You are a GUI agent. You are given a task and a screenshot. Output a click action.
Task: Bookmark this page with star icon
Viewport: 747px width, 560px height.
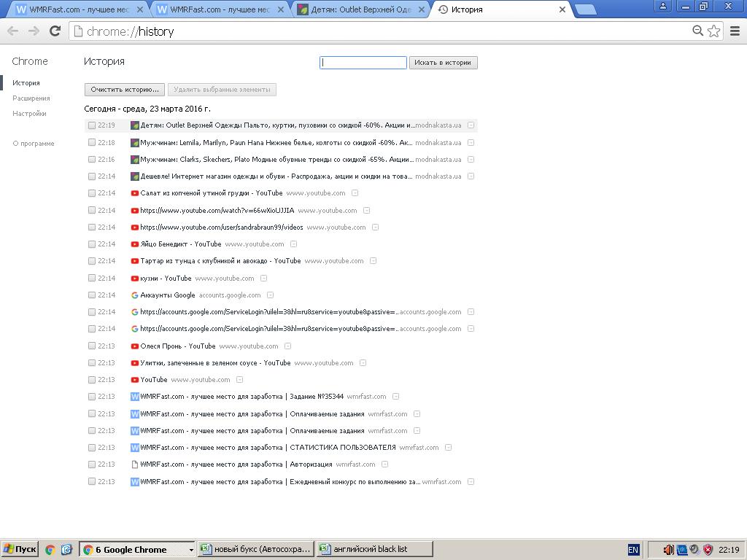tap(713, 31)
